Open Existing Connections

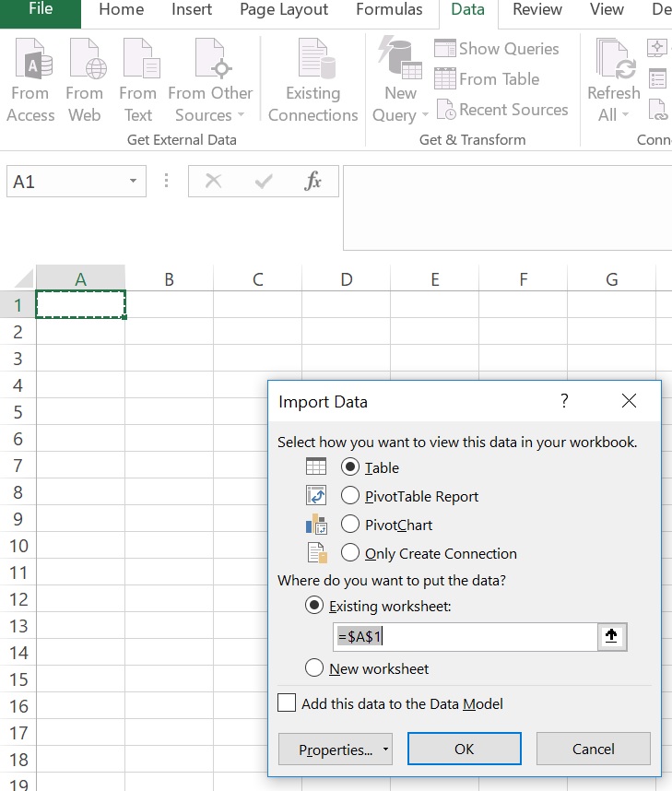[313, 81]
